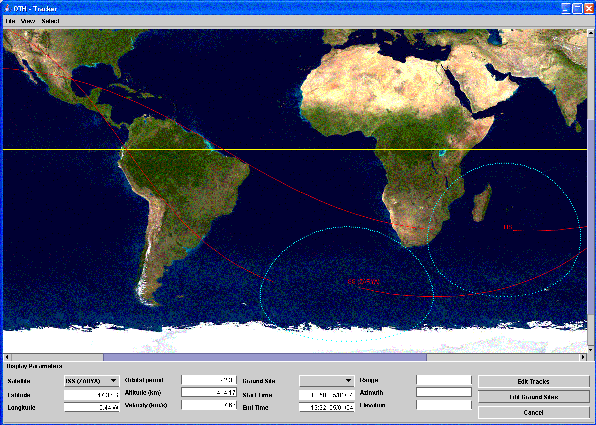Image resolution: width=596 pixels, height=425 pixels.
Task: Click the Java icon in title bar
Action: 7,8
